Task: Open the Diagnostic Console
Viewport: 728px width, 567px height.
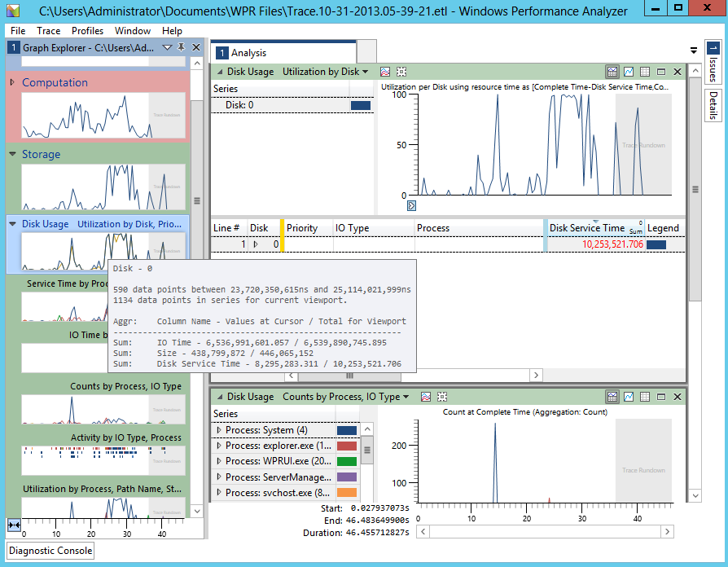Action: [50, 551]
